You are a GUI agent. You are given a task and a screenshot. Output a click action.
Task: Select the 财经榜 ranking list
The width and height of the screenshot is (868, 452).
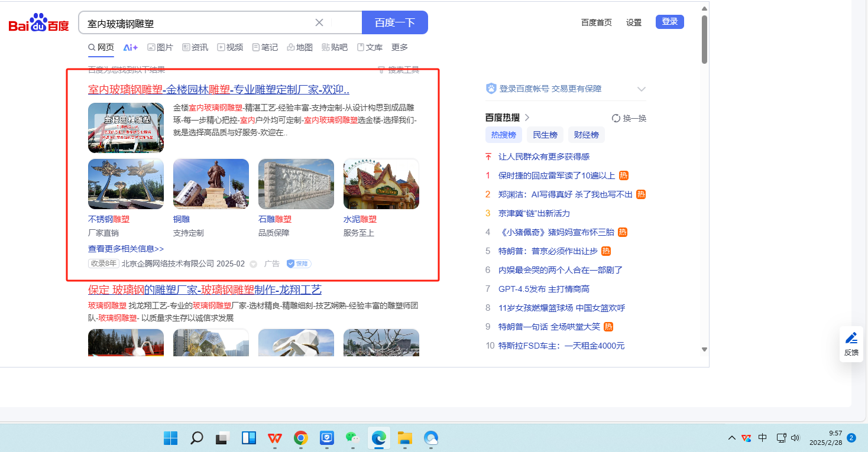587,135
